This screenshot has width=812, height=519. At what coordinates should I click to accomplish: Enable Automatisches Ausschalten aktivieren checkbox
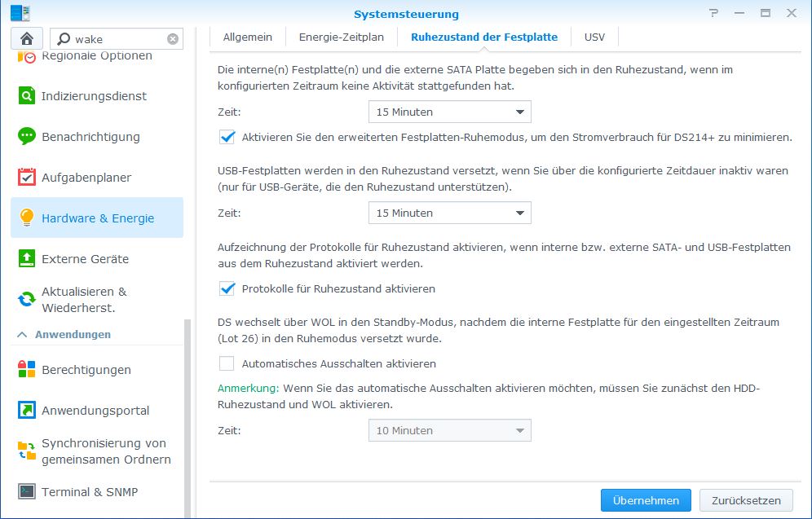tap(227, 363)
